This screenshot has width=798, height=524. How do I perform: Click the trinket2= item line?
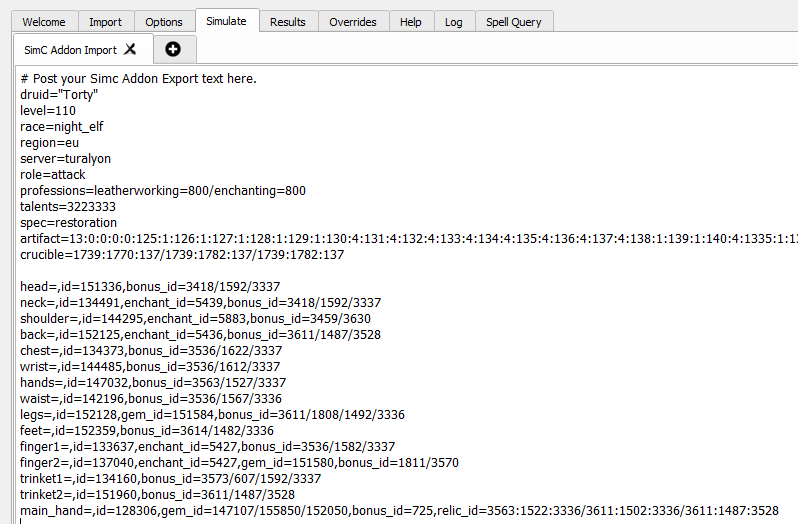(157, 495)
